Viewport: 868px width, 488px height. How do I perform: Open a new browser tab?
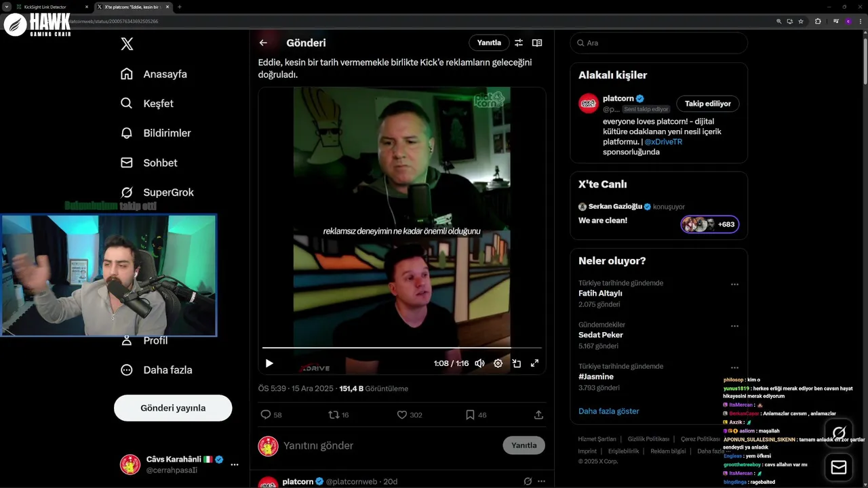click(179, 7)
